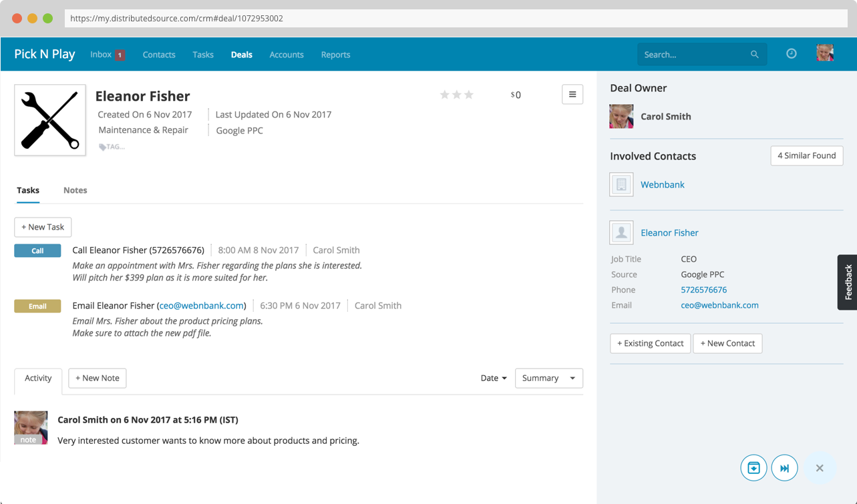The height and width of the screenshot is (504, 857).
Task: Open user profile avatar menu in header
Action: pyautogui.click(x=825, y=53)
